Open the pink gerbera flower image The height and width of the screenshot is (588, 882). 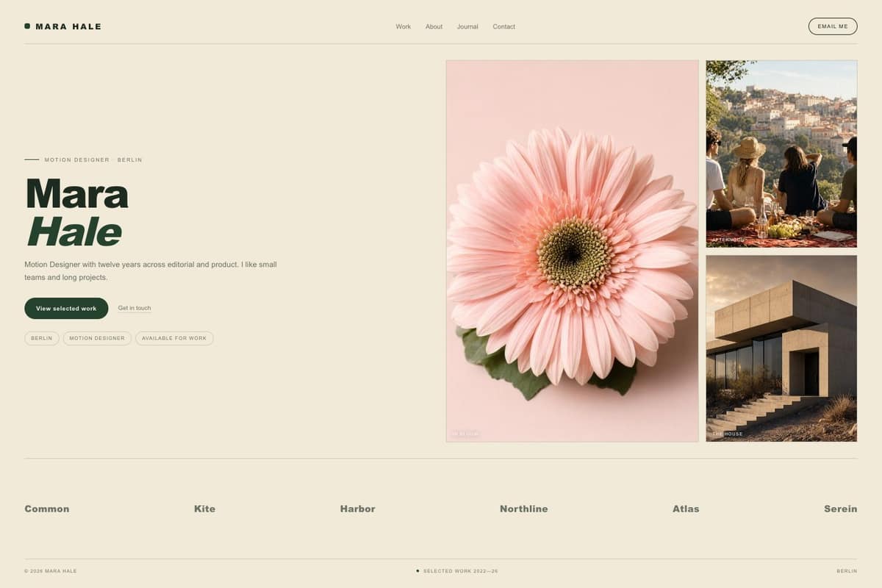(x=572, y=251)
